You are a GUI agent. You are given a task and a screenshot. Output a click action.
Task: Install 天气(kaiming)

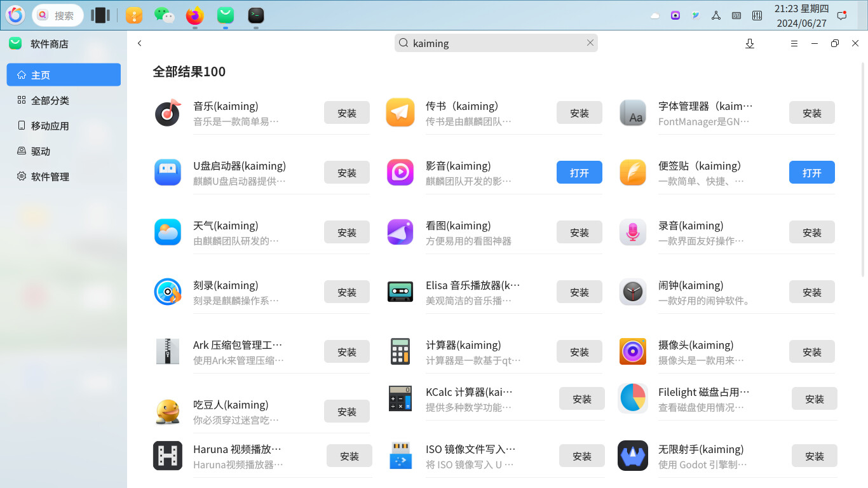(x=347, y=233)
